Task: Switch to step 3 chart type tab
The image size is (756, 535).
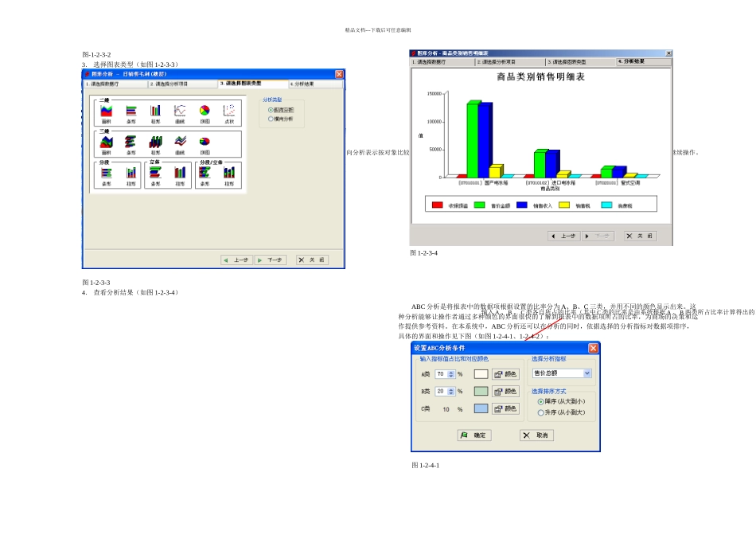Action: (x=253, y=84)
